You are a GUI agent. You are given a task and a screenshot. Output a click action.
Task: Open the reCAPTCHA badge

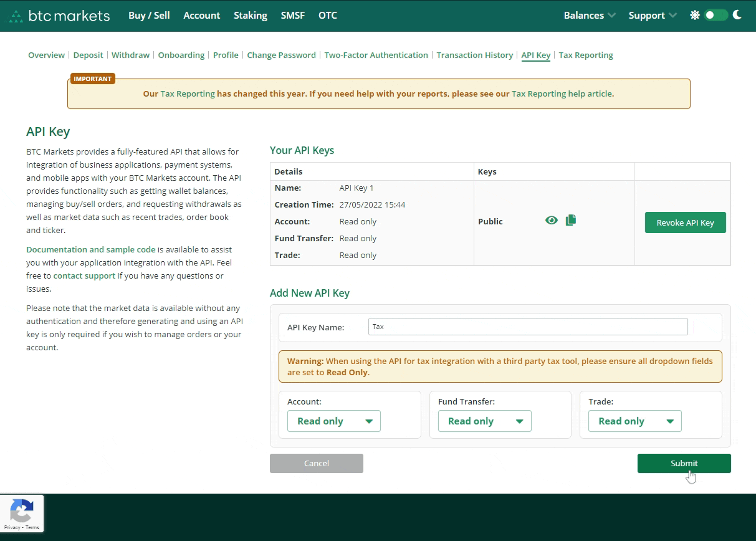point(22,514)
